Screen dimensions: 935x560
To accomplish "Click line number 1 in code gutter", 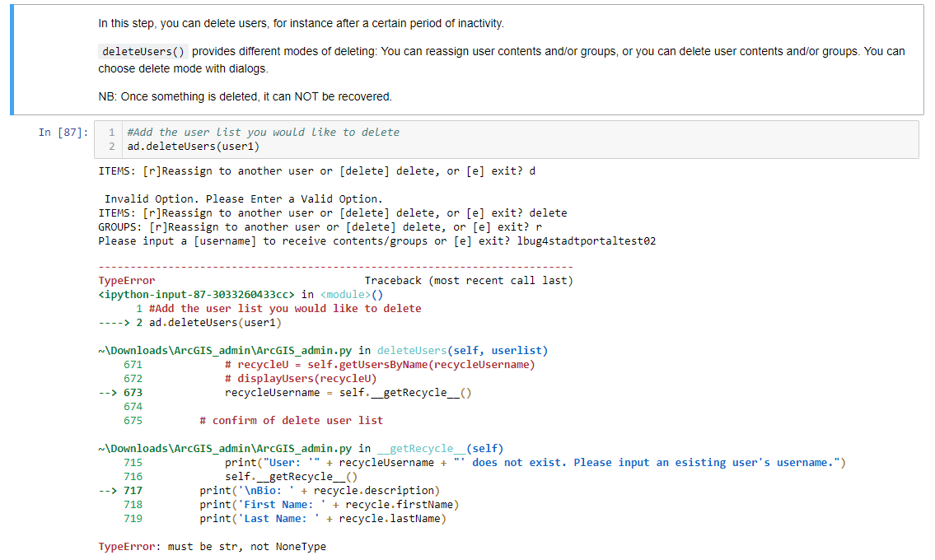I will pyautogui.click(x=111, y=132).
